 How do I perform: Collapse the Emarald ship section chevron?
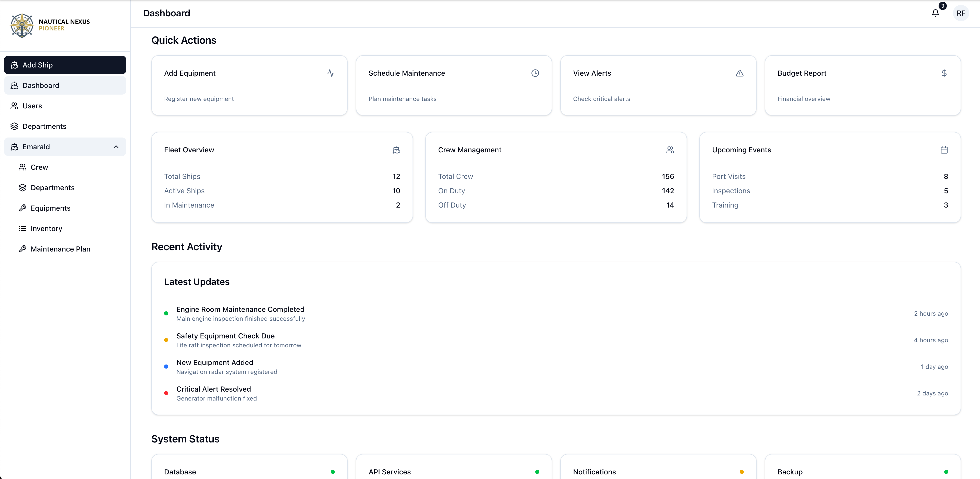click(116, 147)
